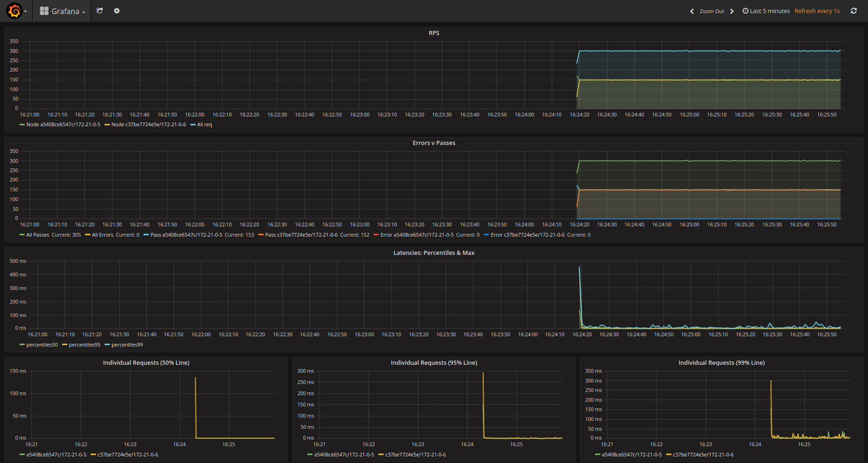This screenshot has height=463, width=868.
Task: Click the Refresh every 1s label
Action: tap(817, 11)
